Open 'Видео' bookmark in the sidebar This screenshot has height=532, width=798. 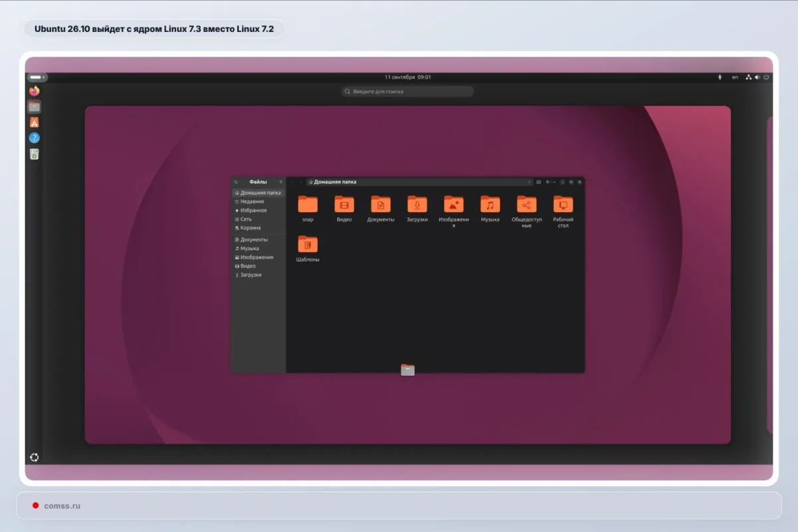tap(258, 266)
